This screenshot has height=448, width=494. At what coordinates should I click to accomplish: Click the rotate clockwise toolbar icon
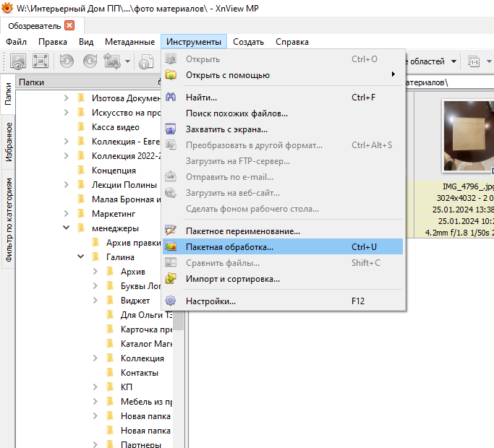click(90, 61)
